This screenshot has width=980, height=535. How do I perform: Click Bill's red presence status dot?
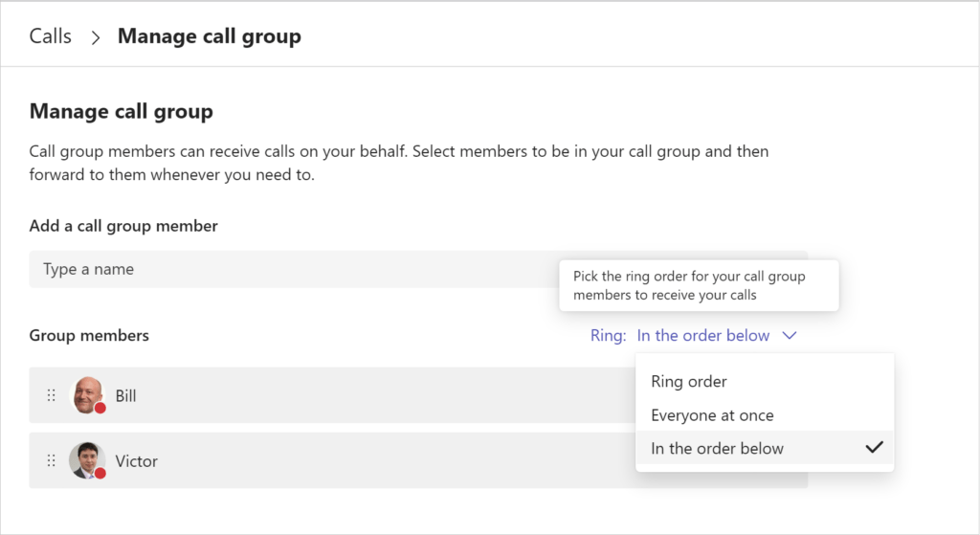[100, 408]
